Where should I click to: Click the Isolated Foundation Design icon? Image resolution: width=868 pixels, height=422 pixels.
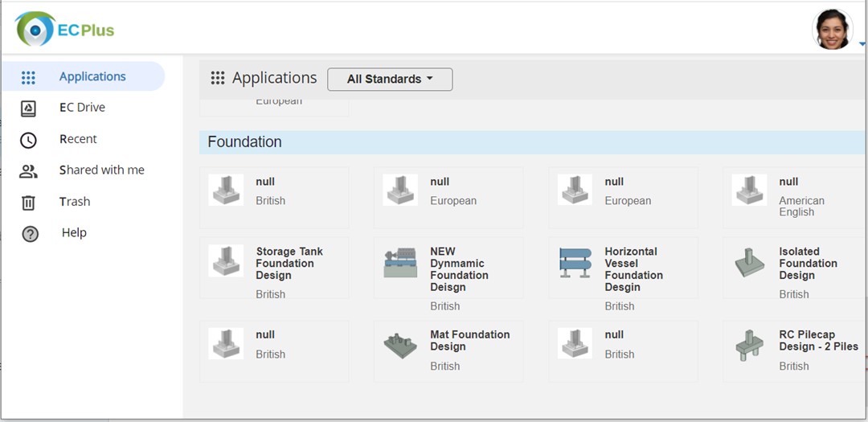(749, 263)
